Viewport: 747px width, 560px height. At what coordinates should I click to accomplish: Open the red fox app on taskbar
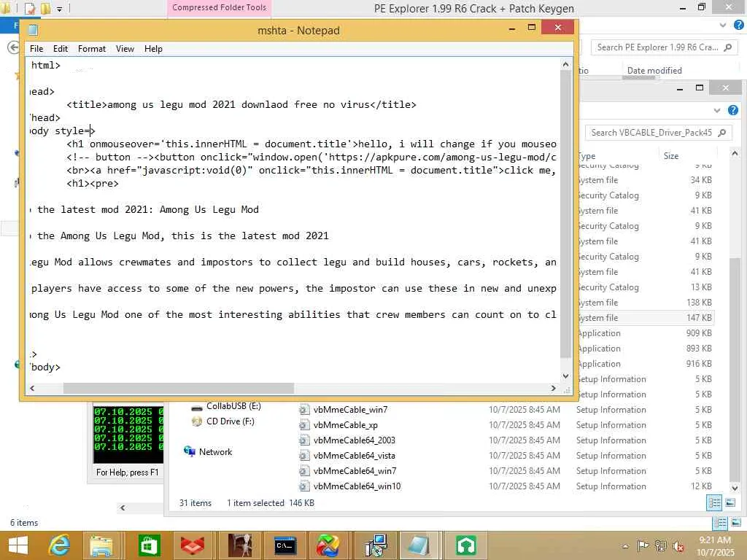pos(193,545)
